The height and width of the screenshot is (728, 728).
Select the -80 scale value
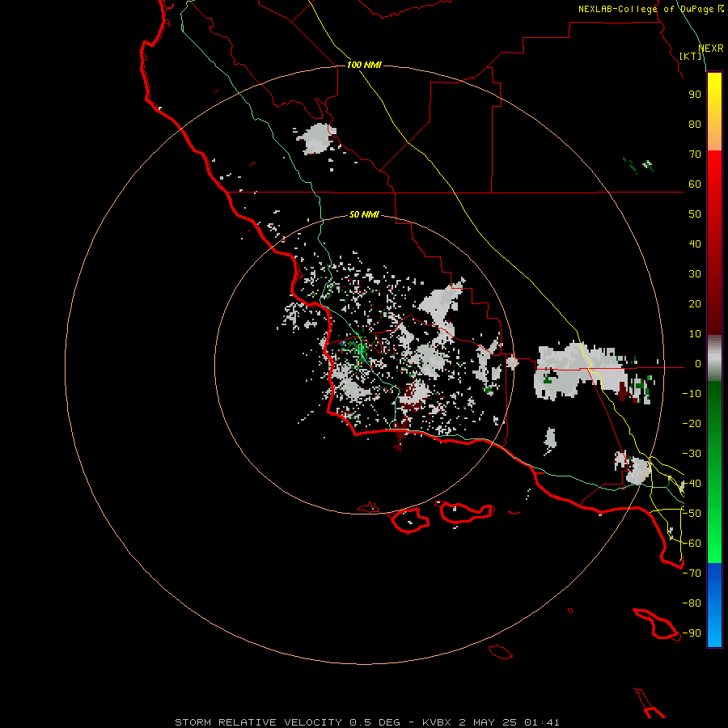click(692, 603)
